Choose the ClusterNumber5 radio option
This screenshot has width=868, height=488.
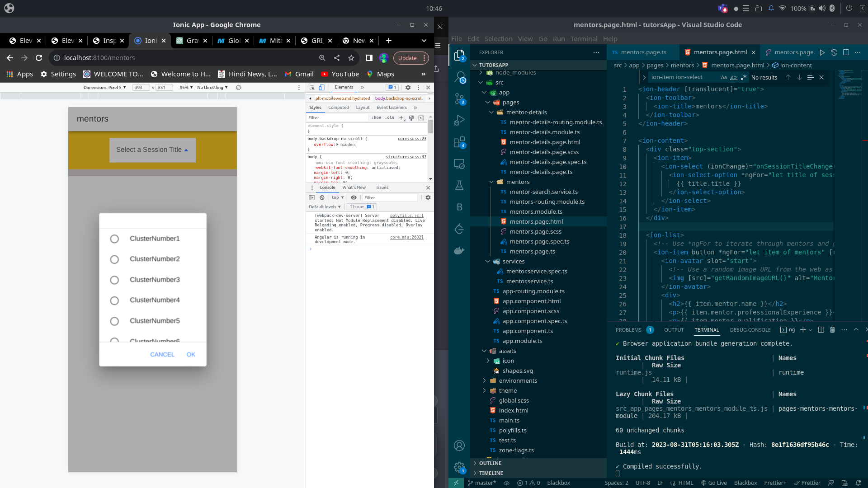coord(114,321)
